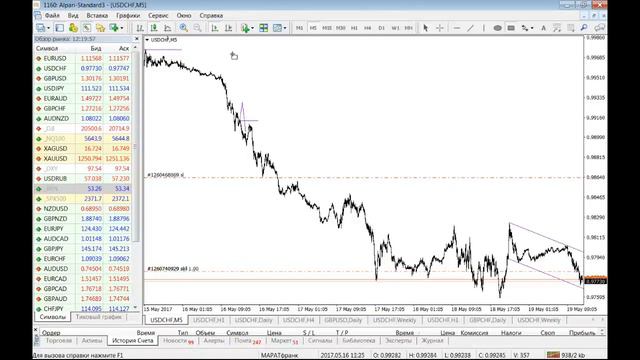Select the arrow cursor tool
This screenshot has height=360, width=640.
click(425, 28)
